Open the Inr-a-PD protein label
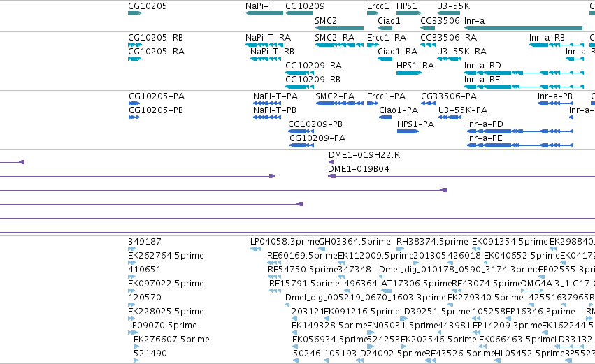 click(485, 124)
